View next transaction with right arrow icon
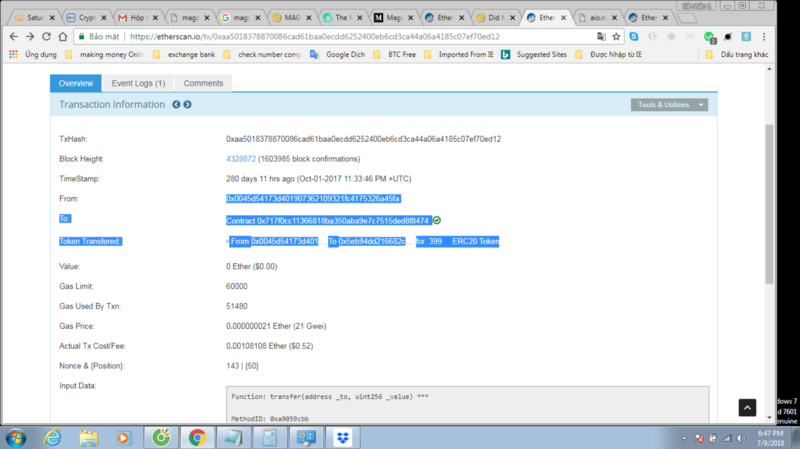Image resolution: width=800 pixels, height=449 pixels. (x=188, y=105)
